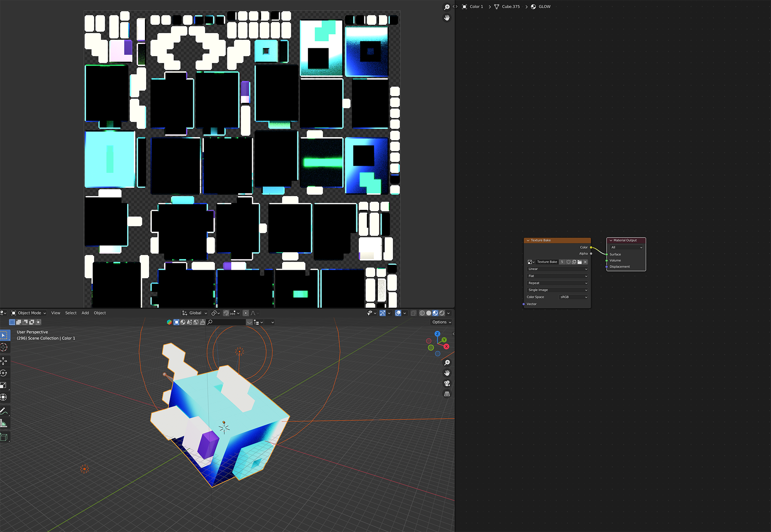This screenshot has height=532, width=771.
Task: Open the Color Space sRGB dropdown
Action: pyautogui.click(x=573, y=297)
